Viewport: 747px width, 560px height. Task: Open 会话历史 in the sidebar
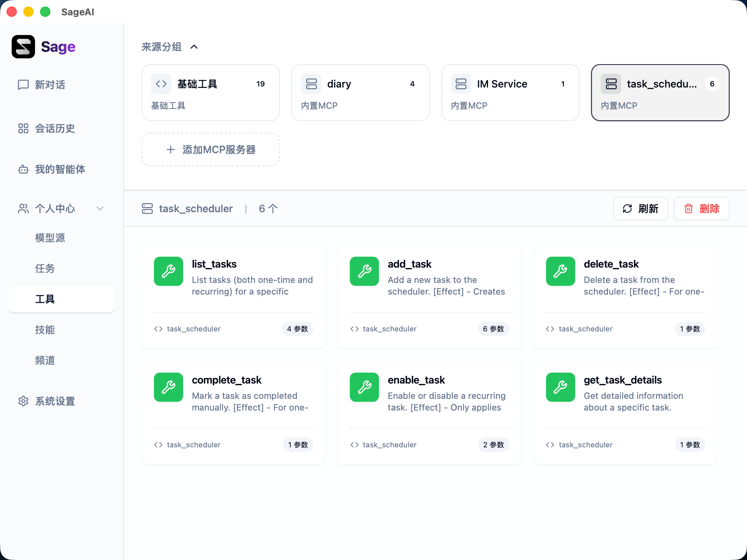[23, 128]
